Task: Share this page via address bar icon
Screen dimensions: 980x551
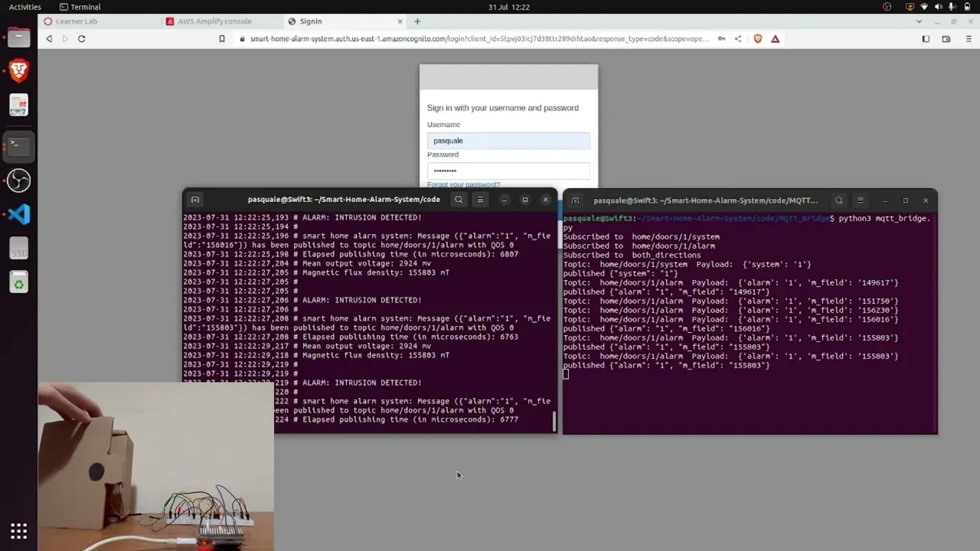Action: click(x=738, y=39)
